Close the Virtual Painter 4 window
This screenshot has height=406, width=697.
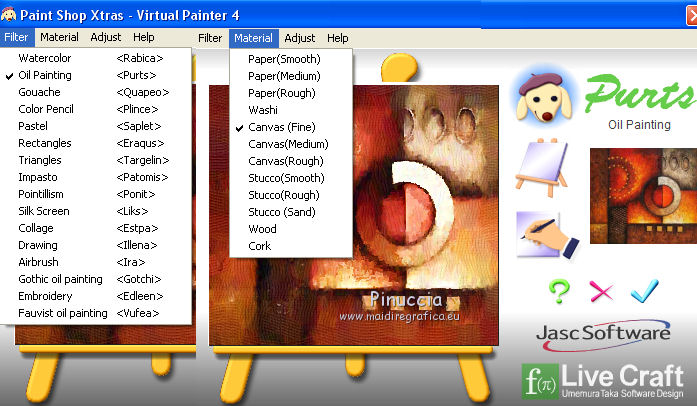click(692, 16)
